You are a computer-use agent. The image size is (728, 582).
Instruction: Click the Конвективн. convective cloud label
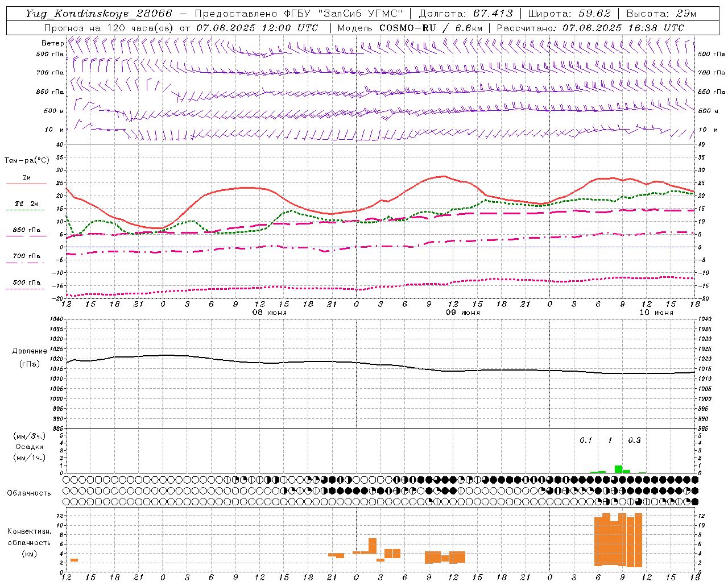[x=29, y=531]
